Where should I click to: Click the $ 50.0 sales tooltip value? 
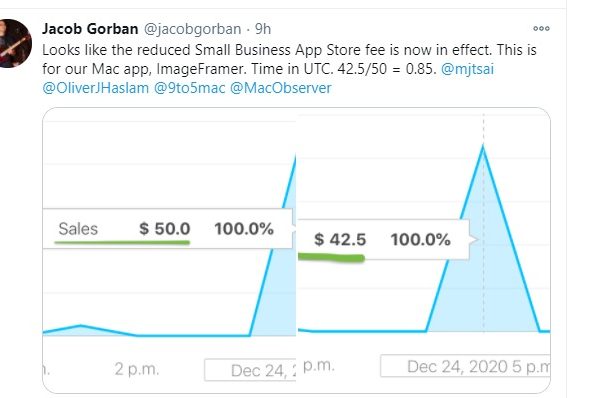(165, 229)
